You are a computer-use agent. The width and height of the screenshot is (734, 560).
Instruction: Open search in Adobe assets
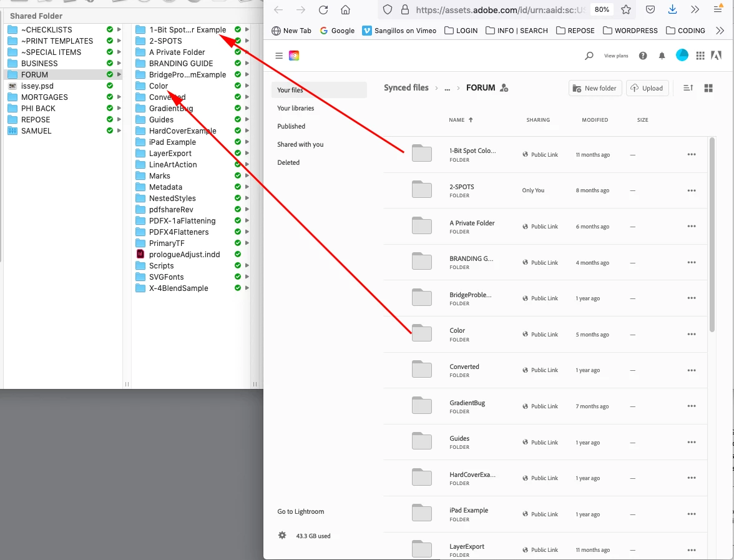click(x=589, y=56)
